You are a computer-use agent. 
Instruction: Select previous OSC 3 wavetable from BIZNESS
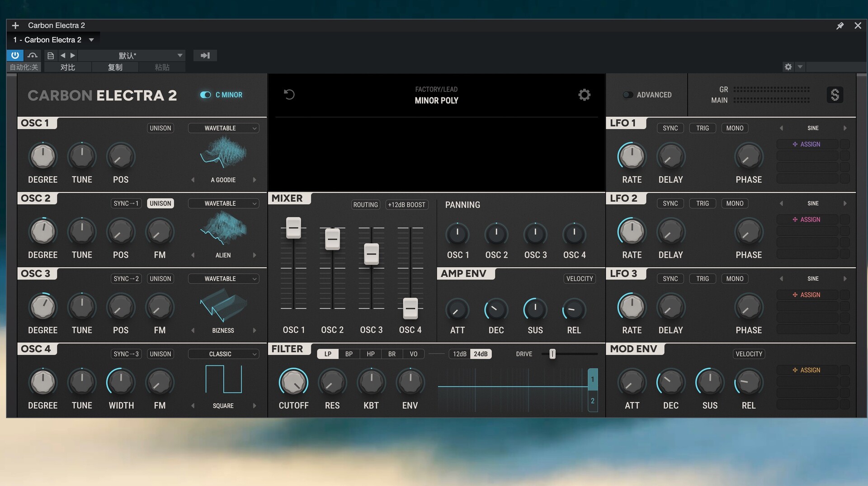point(193,330)
